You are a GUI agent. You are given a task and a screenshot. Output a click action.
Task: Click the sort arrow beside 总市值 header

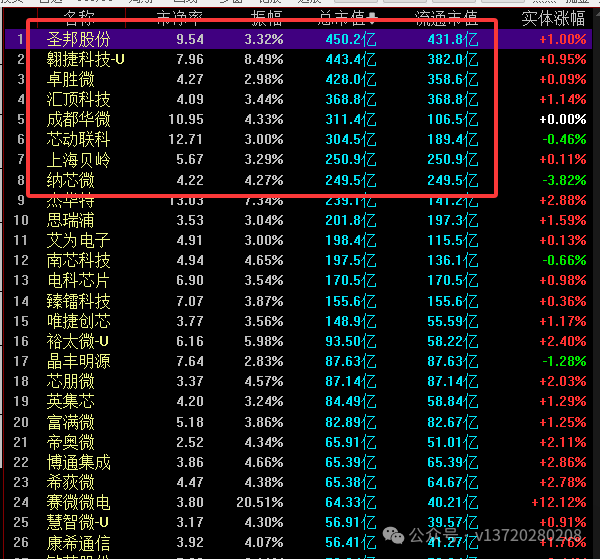coord(372,18)
